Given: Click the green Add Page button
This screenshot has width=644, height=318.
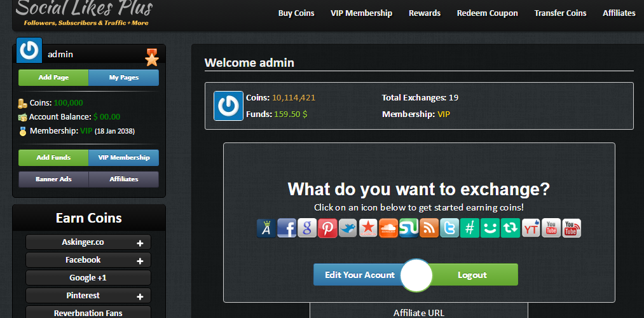Looking at the screenshot, I should tap(53, 78).
